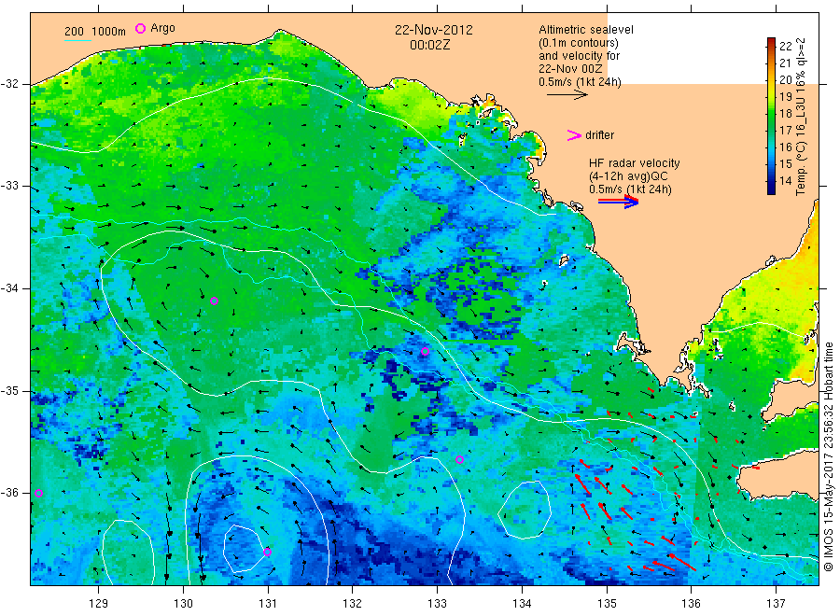Screen dimensions: 840x616
Task: Click the colorbar tick label 20
Action: coord(785,80)
